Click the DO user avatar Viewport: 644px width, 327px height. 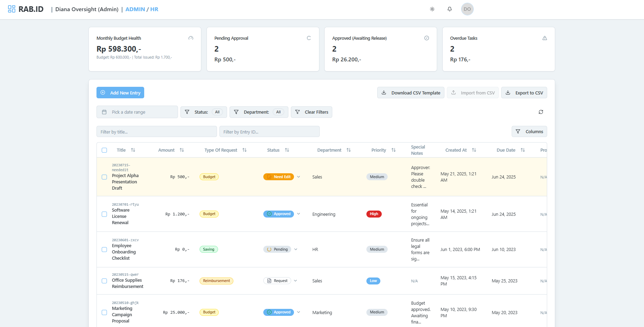(467, 9)
